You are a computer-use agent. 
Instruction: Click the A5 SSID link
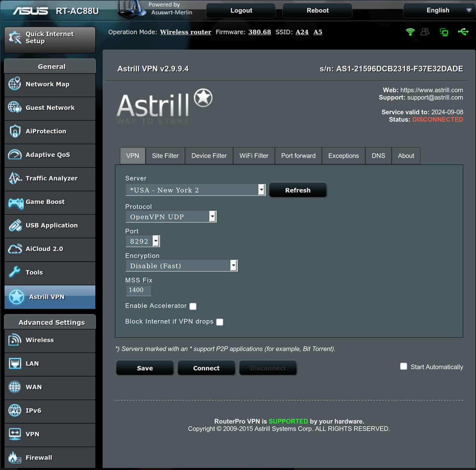pos(318,32)
